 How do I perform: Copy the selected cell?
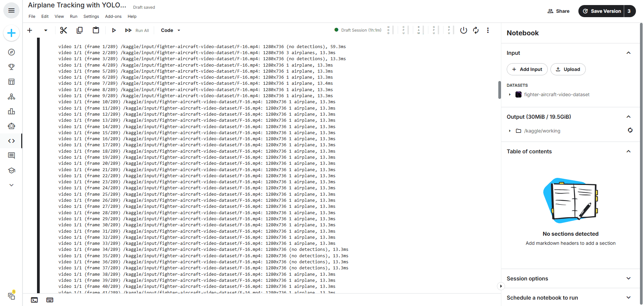pos(80,30)
